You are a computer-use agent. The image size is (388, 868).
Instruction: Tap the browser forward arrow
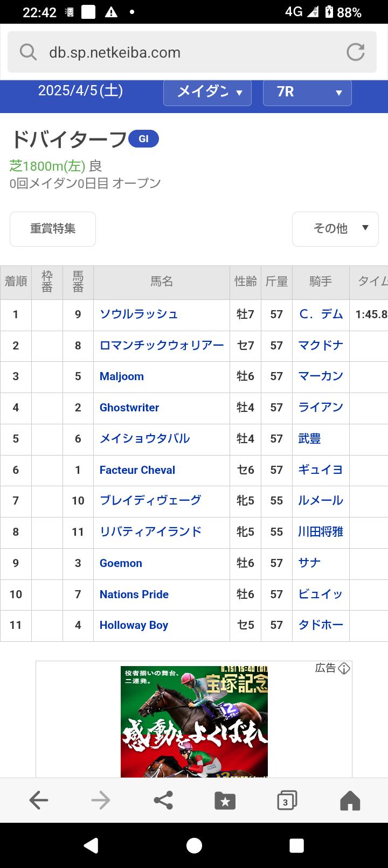click(101, 801)
